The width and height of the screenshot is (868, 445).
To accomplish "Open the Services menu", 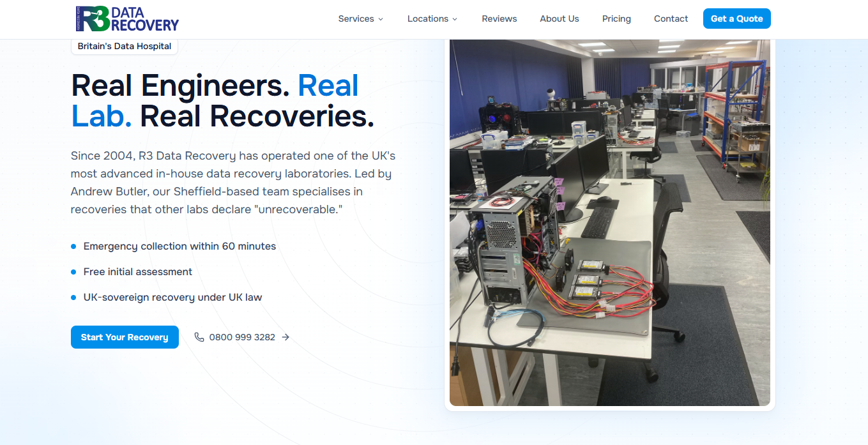I will 361,19.
